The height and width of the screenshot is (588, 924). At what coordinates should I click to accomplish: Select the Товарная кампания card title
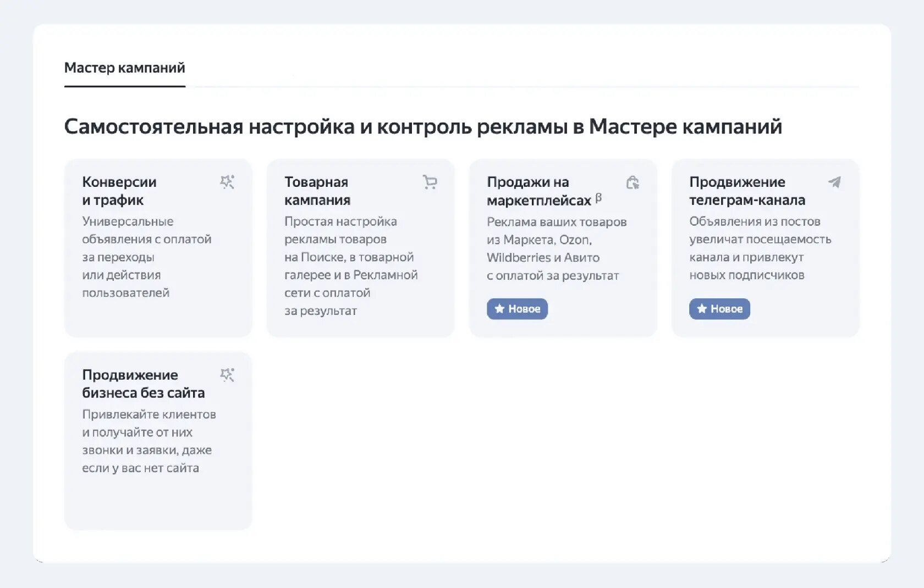(317, 191)
